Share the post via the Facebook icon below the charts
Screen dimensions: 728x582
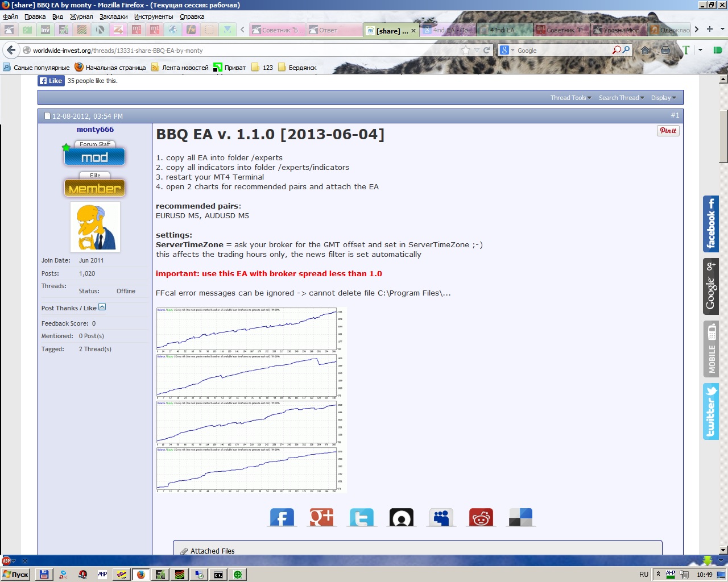click(282, 518)
